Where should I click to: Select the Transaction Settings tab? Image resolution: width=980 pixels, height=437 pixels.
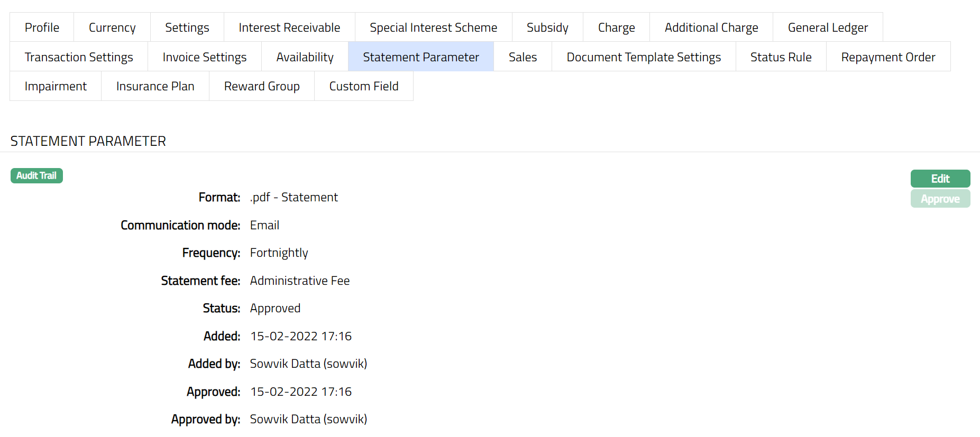coord(79,57)
